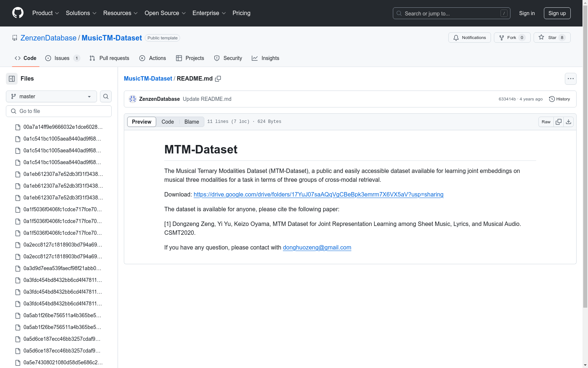Image resolution: width=588 pixels, height=368 pixels.
Task: Copy the README.md file path
Action: [x=218, y=79]
